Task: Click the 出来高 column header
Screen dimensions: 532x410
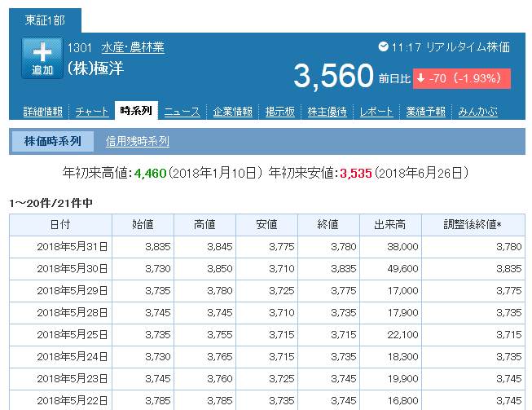Action: 390,225
